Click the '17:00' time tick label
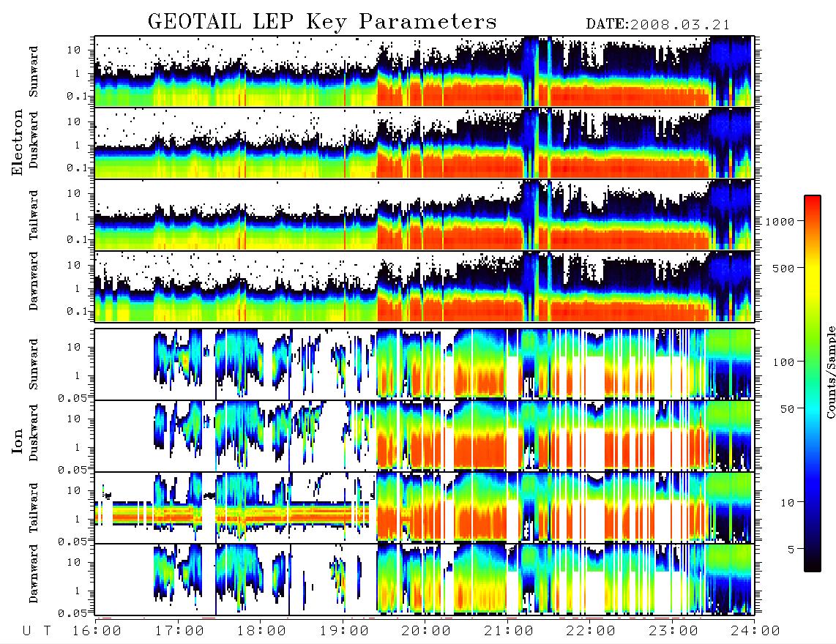Viewport: 836px width, 644px height. pyautogui.click(x=179, y=632)
